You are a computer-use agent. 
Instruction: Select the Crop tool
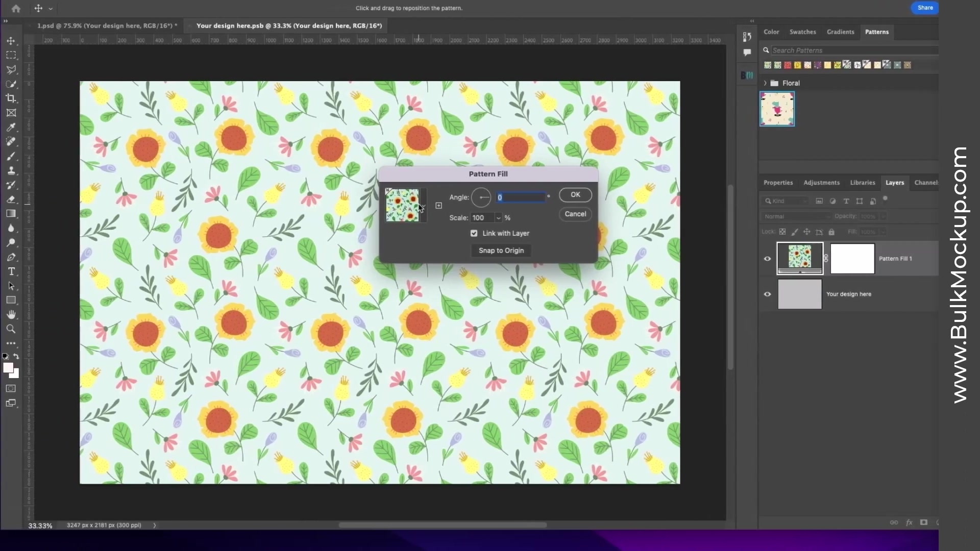click(x=11, y=98)
